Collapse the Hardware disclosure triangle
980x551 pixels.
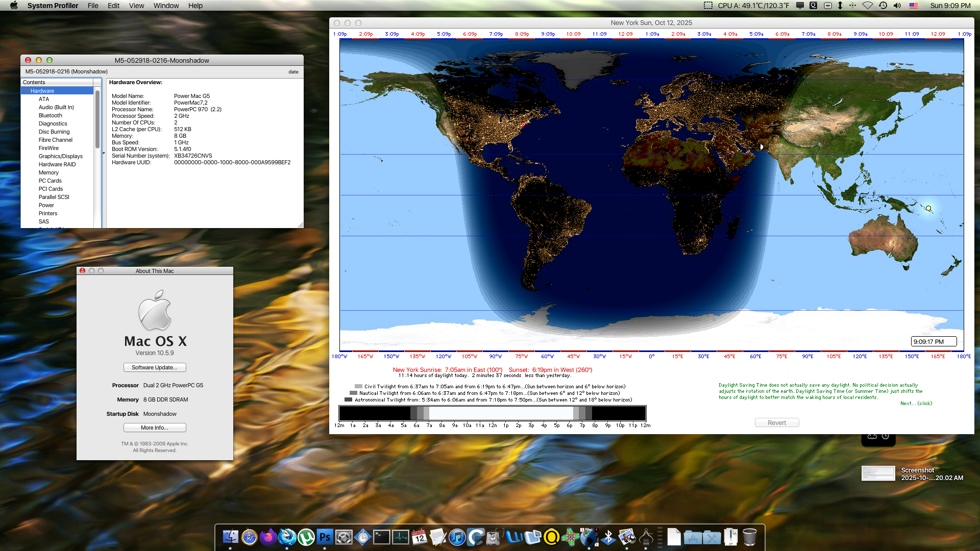(x=27, y=91)
